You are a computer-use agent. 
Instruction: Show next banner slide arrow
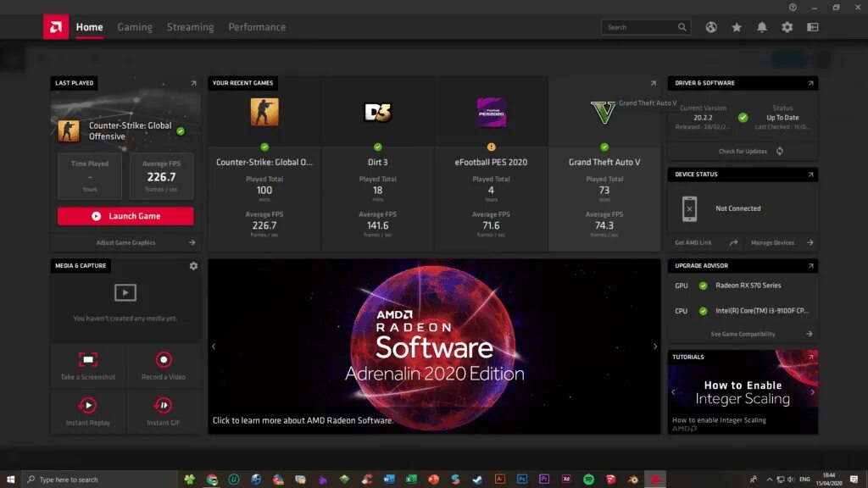click(655, 347)
